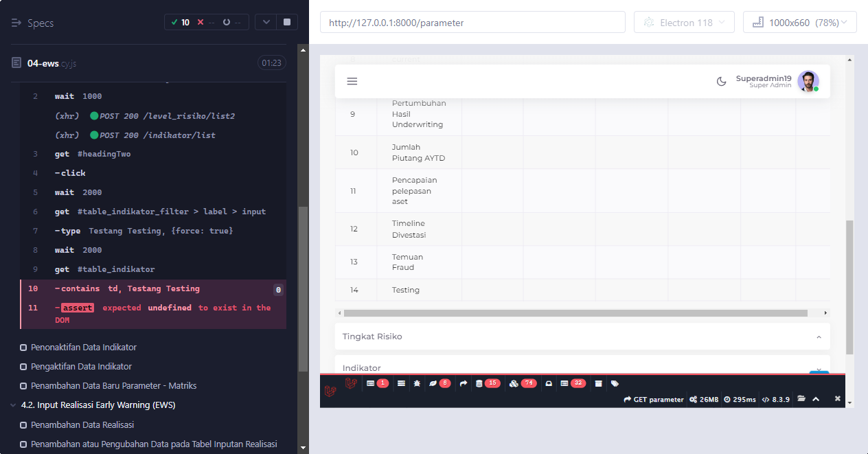Select the 295ms request duration indicator
The width and height of the screenshot is (868, 454).
[x=740, y=399]
